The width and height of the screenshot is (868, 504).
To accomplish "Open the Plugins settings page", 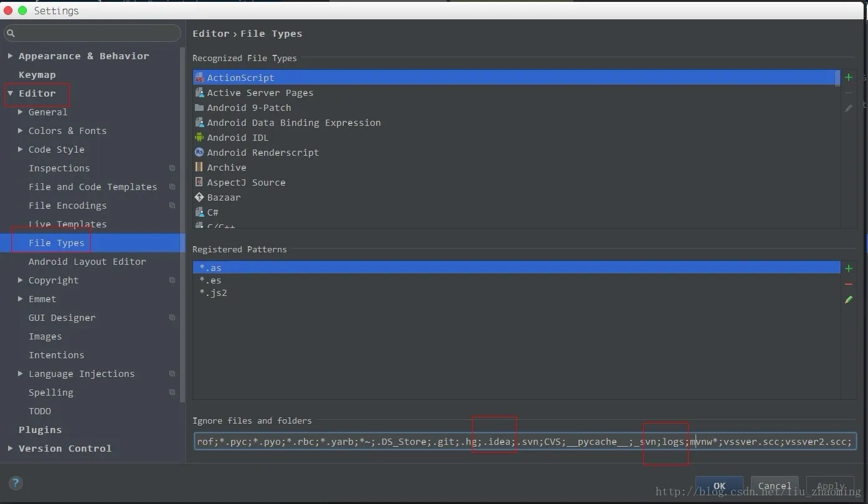I will click(40, 430).
